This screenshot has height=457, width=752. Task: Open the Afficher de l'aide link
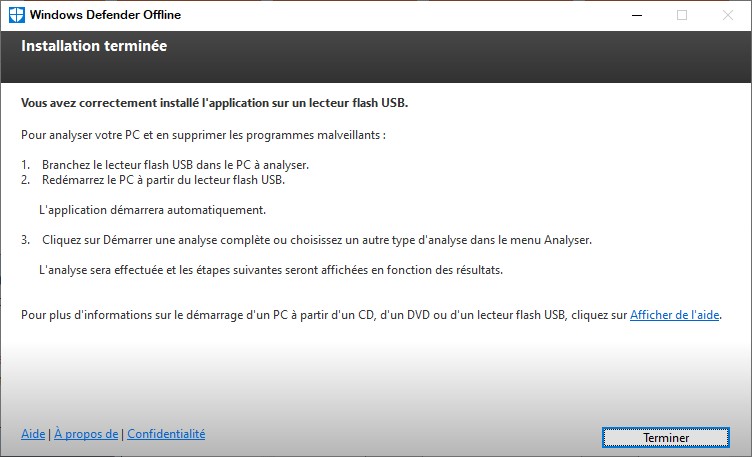pos(675,315)
